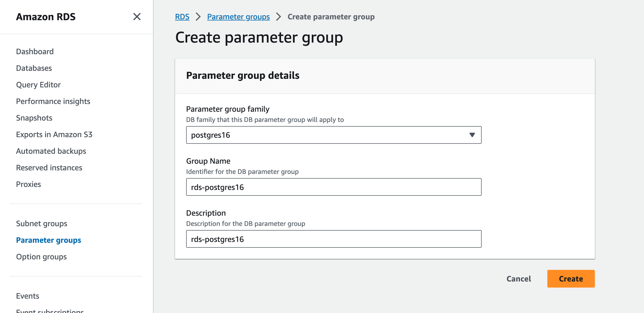Open the Databases section

coord(34,68)
